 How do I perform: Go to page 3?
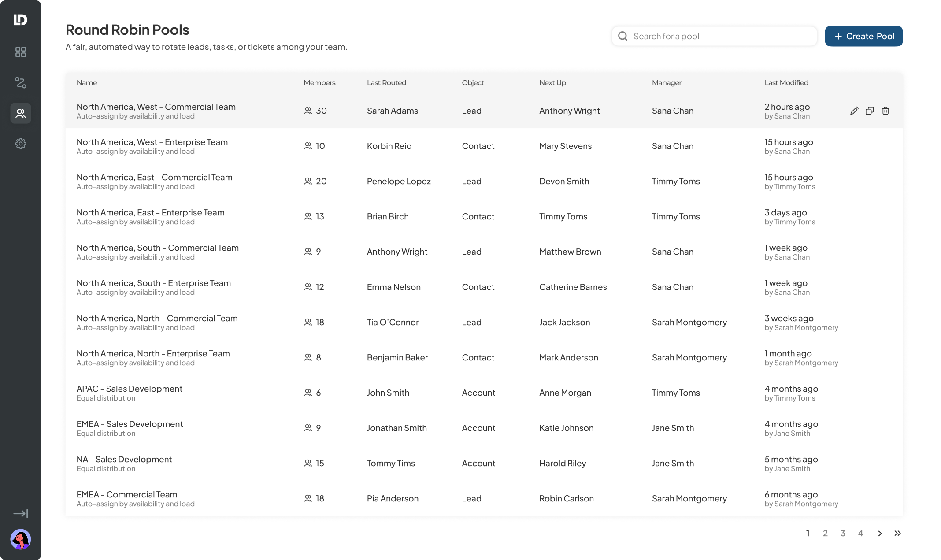click(843, 533)
